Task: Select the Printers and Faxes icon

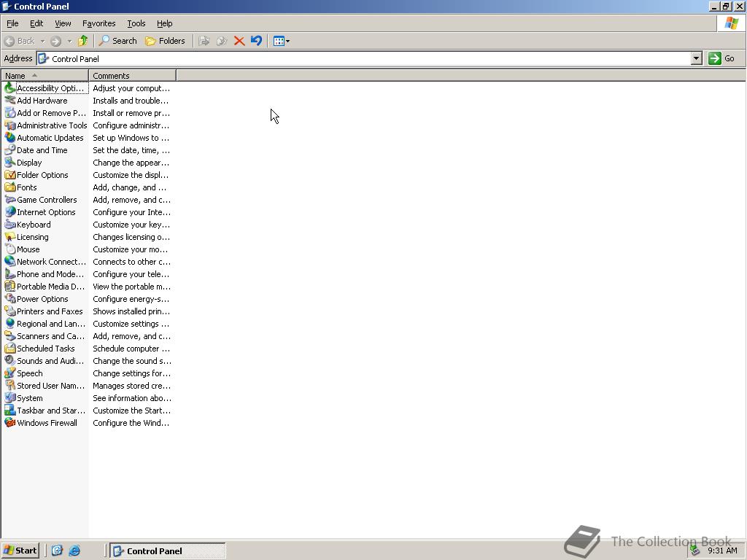Action: (x=9, y=311)
